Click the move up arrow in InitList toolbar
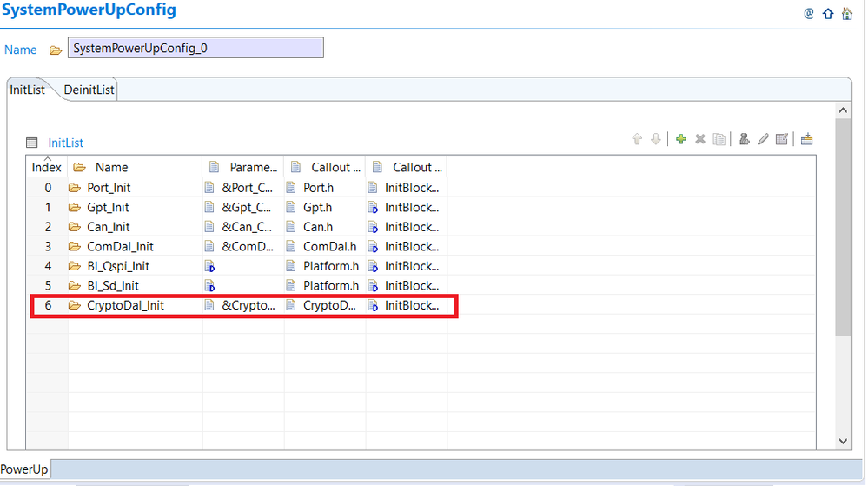This screenshot has width=868, height=486. click(x=637, y=139)
